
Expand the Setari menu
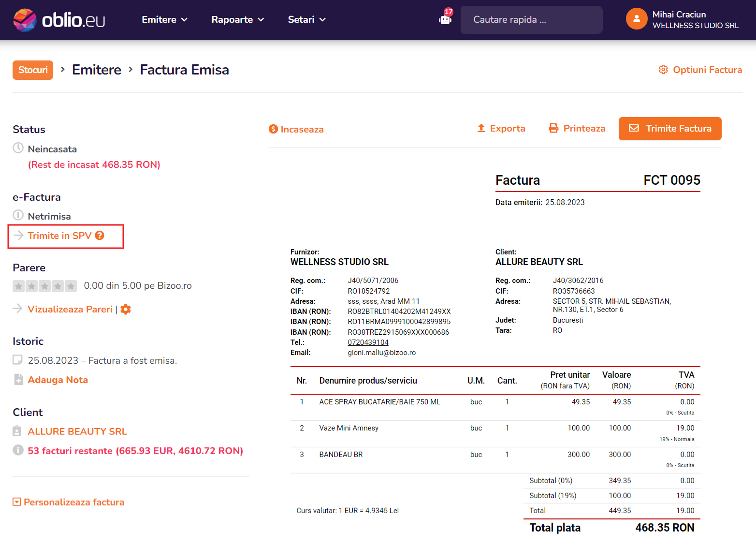coord(307,20)
